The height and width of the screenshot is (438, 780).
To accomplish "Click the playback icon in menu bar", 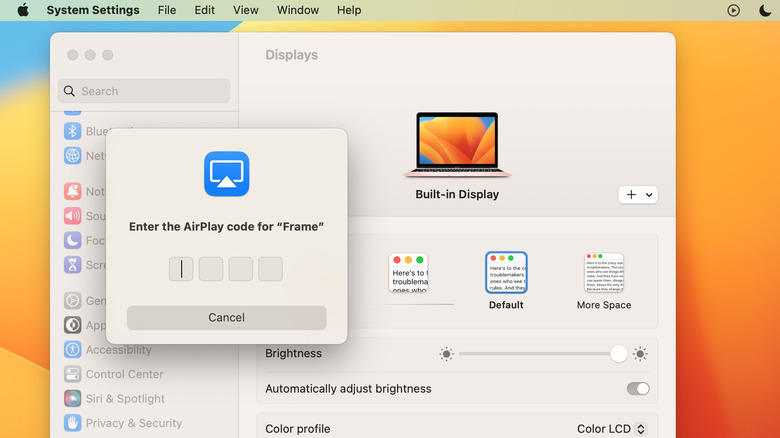I will point(733,10).
